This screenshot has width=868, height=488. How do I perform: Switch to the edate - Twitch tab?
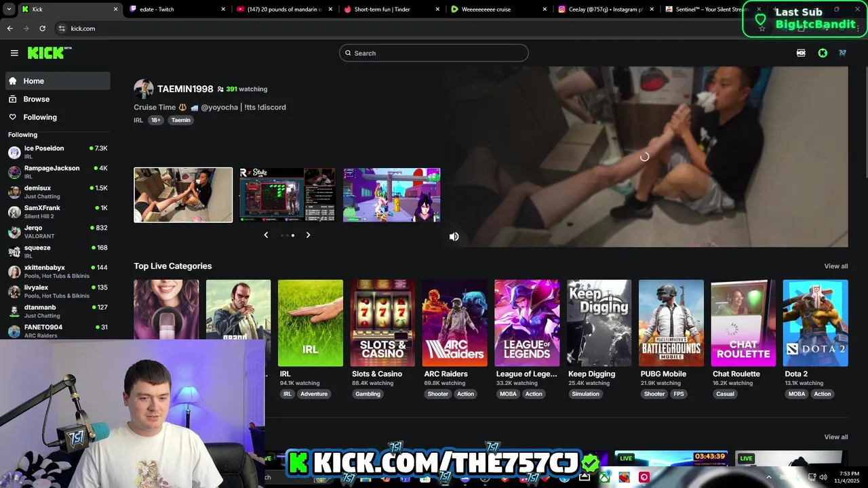coord(177,9)
